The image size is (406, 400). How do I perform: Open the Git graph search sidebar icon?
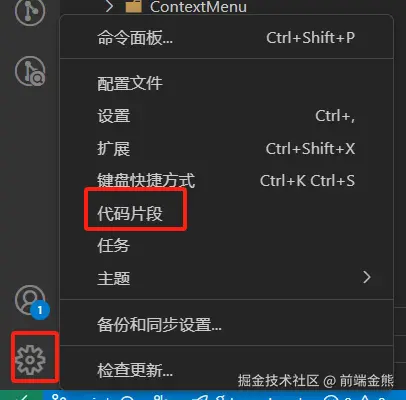[x=30, y=71]
